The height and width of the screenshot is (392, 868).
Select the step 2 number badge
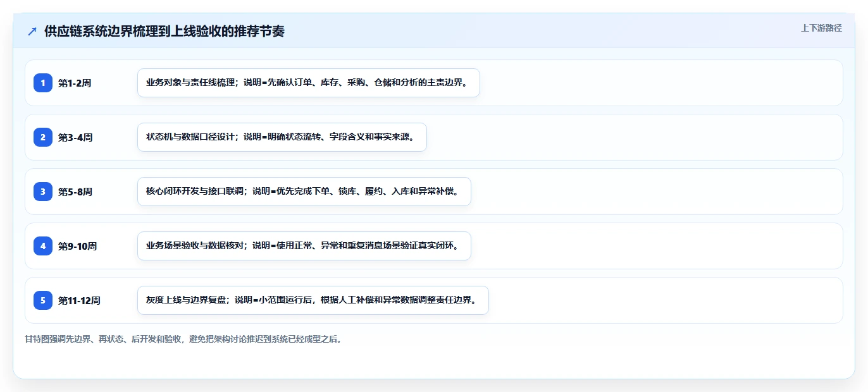(43, 137)
